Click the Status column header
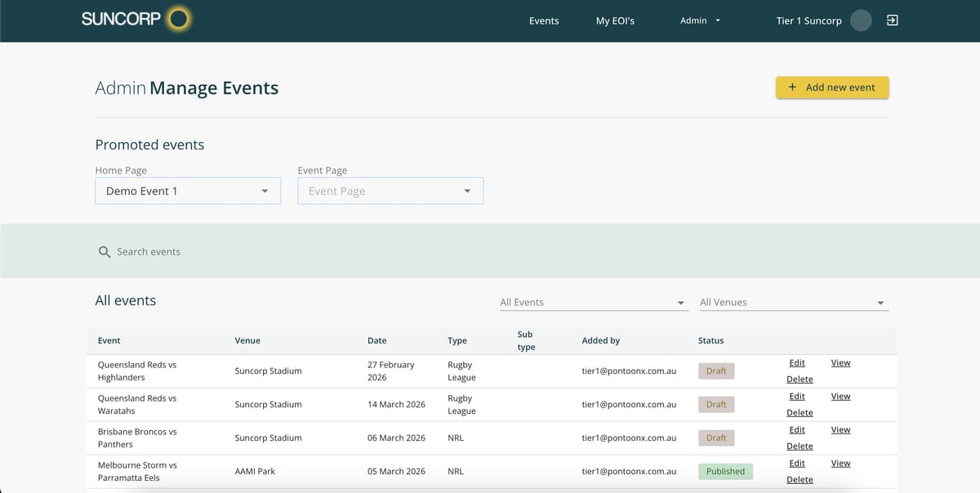Image resolution: width=980 pixels, height=493 pixels. [710, 340]
